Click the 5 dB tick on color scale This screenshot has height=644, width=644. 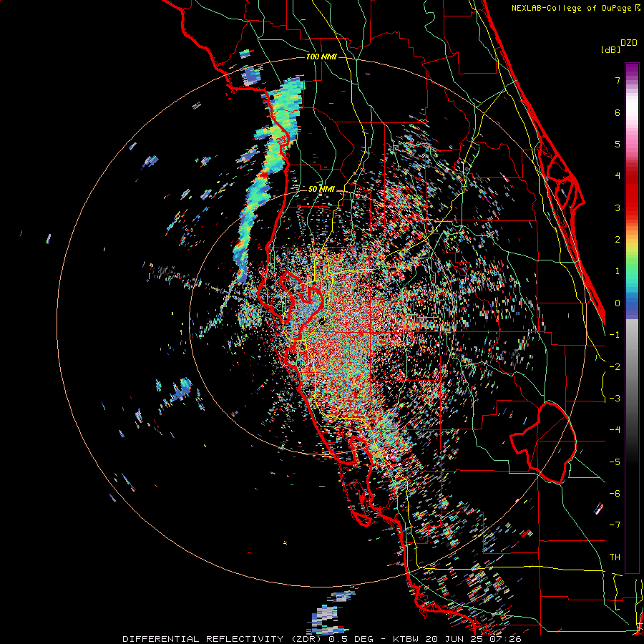pos(618,144)
